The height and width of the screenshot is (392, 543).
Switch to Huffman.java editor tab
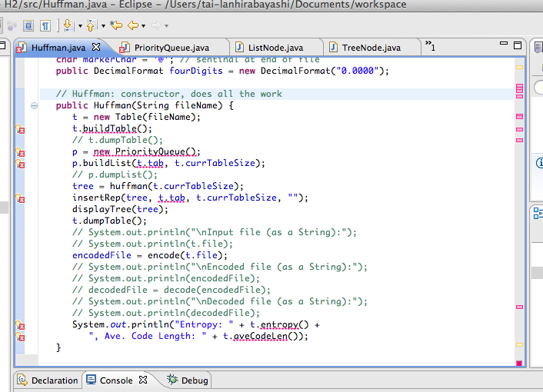[x=58, y=48]
